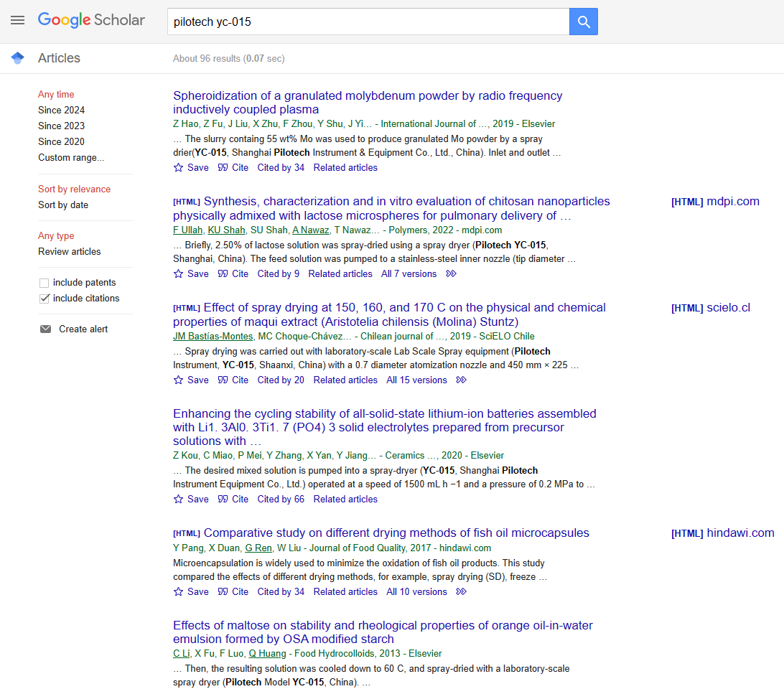Click the search query input field

(368, 22)
